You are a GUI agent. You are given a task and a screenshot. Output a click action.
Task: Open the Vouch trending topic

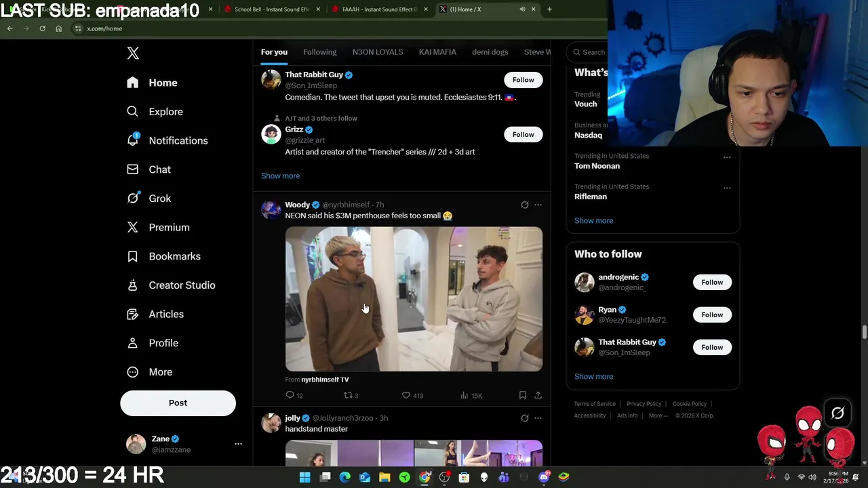(x=586, y=104)
